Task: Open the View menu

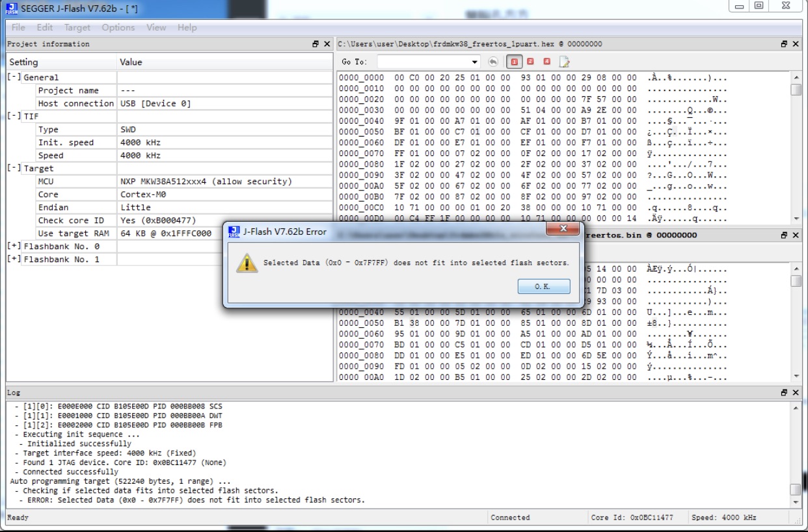Action: [x=156, y=27]
